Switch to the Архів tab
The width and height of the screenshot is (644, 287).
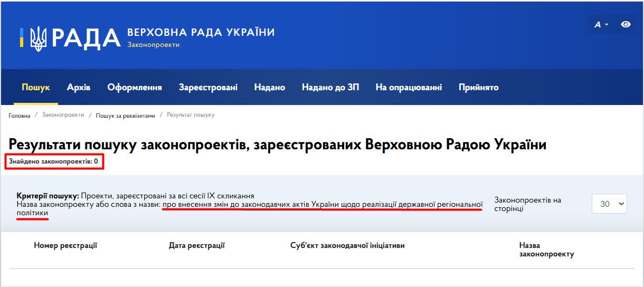pyautogui.click(x=79, y=87)
